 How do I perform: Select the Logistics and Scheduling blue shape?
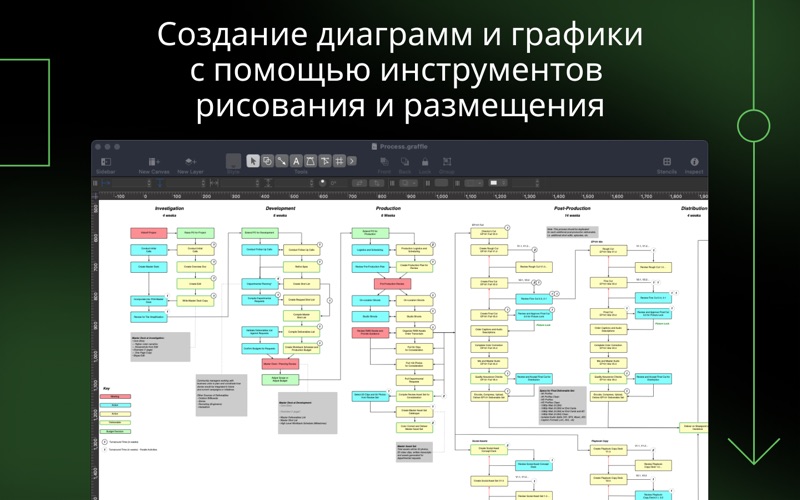[x=370, y=250]
